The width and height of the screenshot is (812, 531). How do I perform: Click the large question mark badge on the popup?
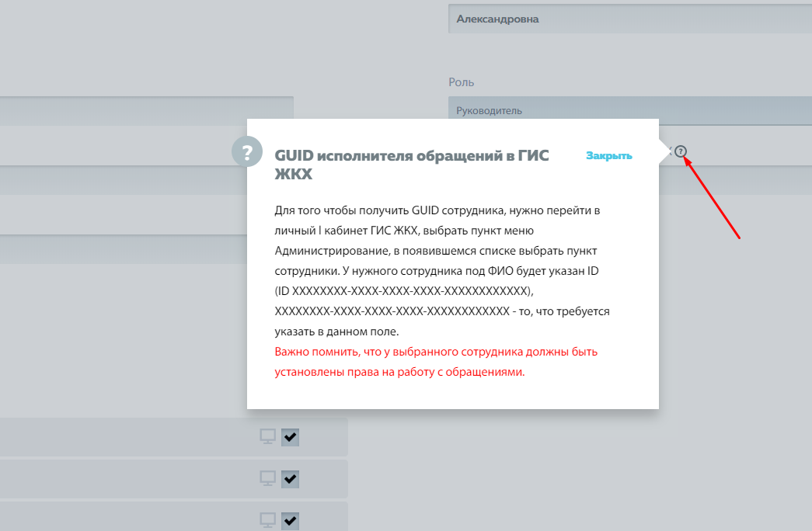247,151
